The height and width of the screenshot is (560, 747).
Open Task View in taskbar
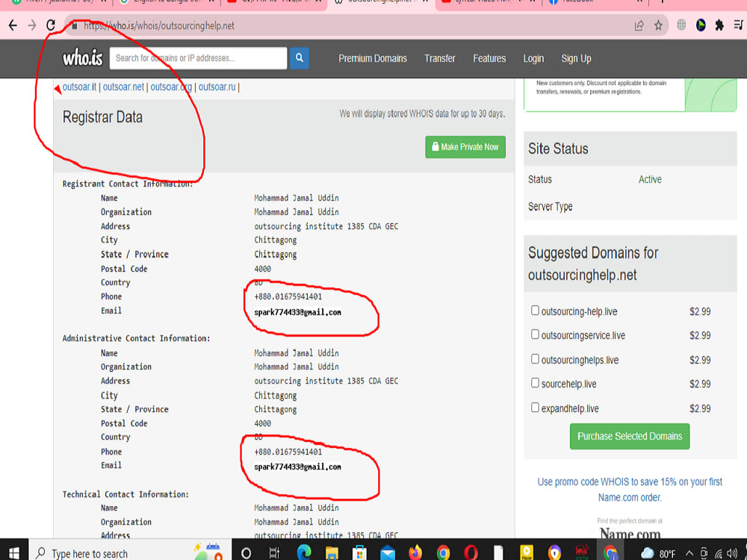[x=274, y=553]
